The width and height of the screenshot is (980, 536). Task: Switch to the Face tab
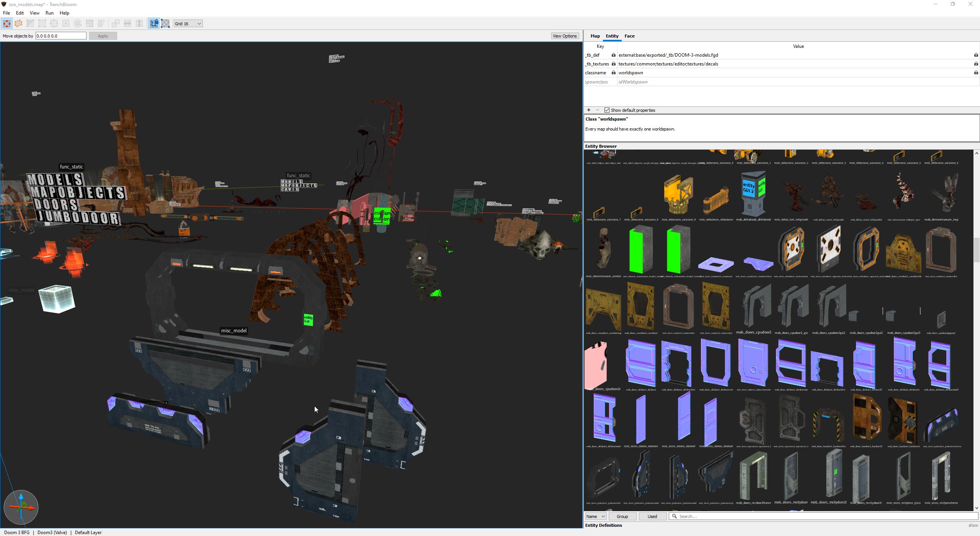coord(629,36)
